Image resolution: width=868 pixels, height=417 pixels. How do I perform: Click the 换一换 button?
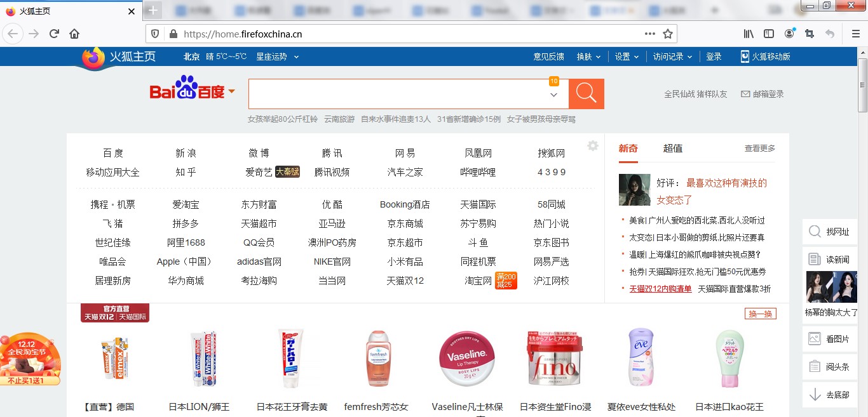click(760, 314)
